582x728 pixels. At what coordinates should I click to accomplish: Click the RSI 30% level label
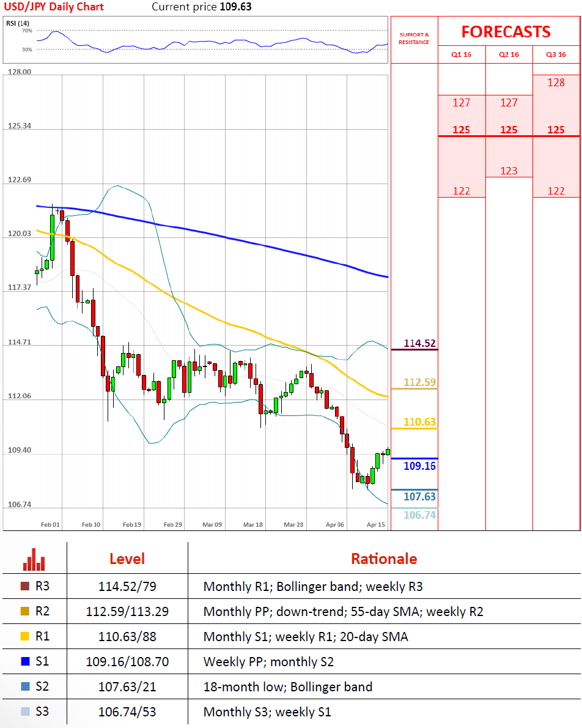27,50
